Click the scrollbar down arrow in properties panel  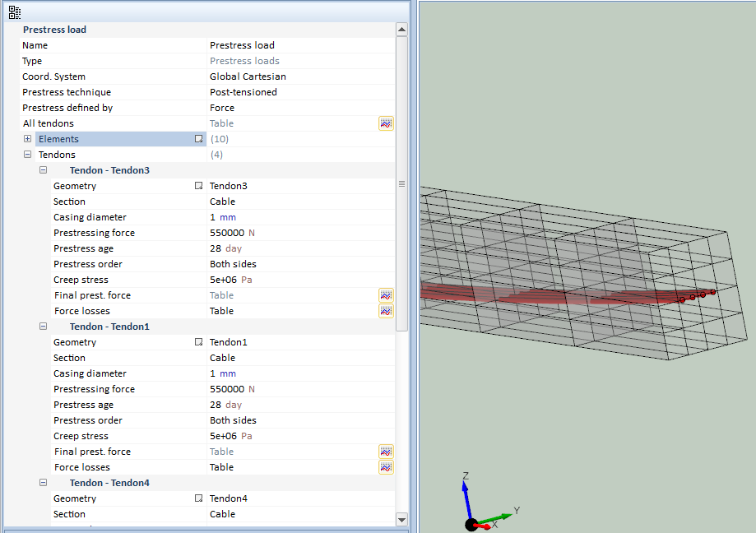(x=401, y=519)
